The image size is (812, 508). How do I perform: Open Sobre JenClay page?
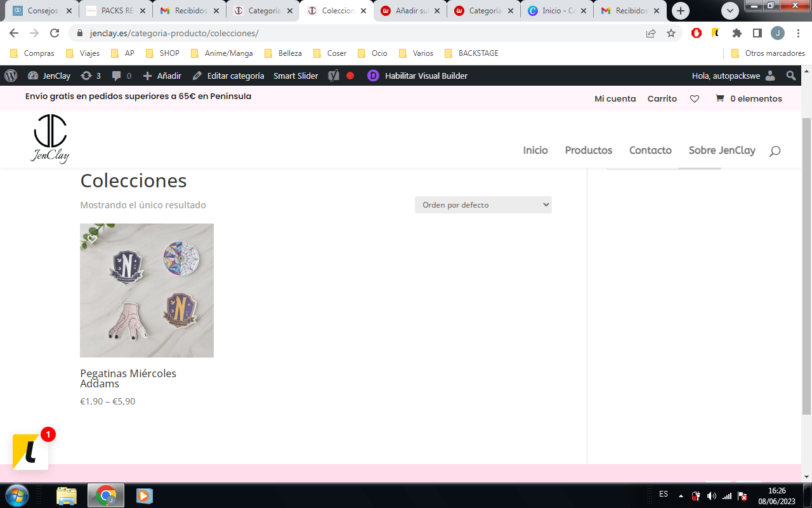click(722, 150)
